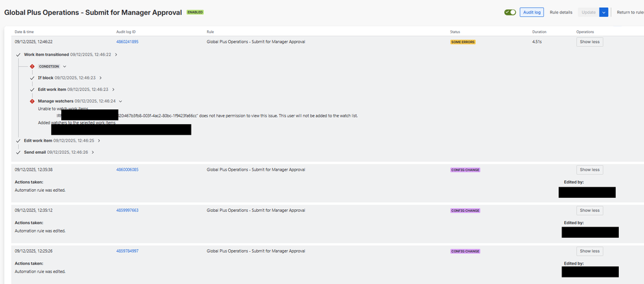
Task: Expand Edit work item 12:46:25 chevron
Action: [x=99, y=140]
